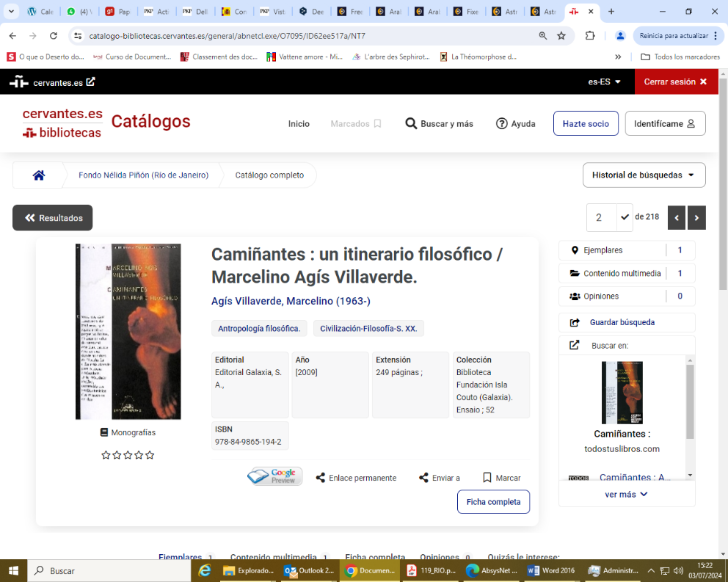Expand ver más in the sidebar
Screen dimensions: 728x582
(626, 494)
